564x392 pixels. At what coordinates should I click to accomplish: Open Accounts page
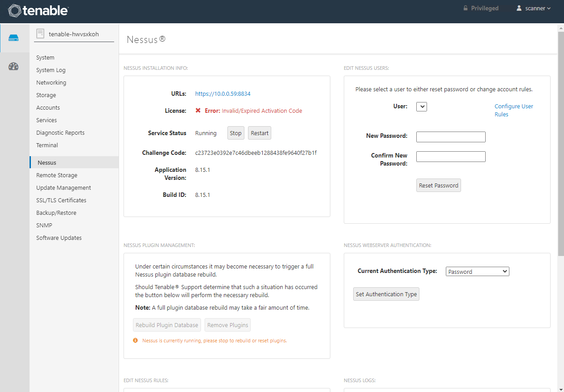click(48, 107)
